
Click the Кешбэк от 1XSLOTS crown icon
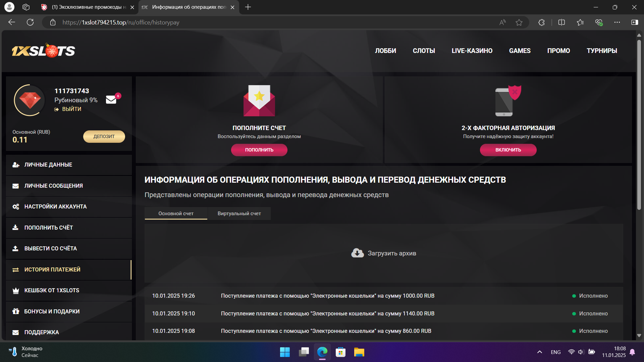click(x=16, y=290)
